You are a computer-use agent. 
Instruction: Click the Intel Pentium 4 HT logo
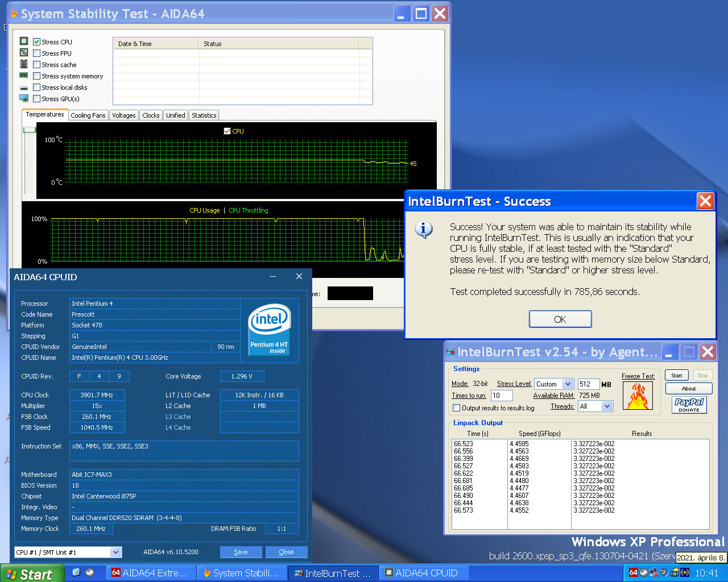pyautogui.click(x=270, y=329)
